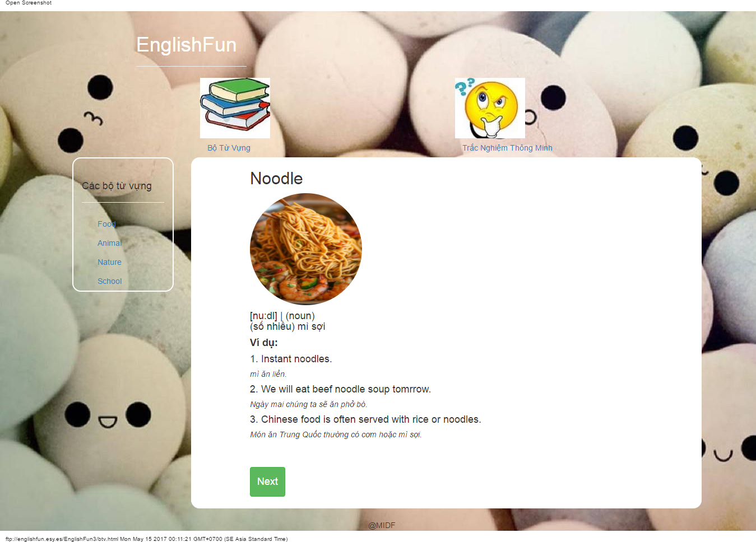
Task: Choose the Nature vocabulary set
Action: click(x=109, y=262)
